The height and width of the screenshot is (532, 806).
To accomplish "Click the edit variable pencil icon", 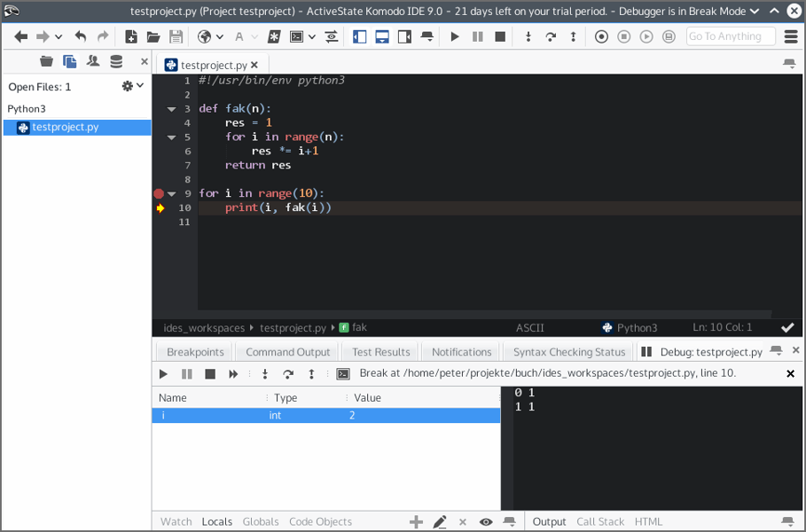I will click(x=440, y=522).
